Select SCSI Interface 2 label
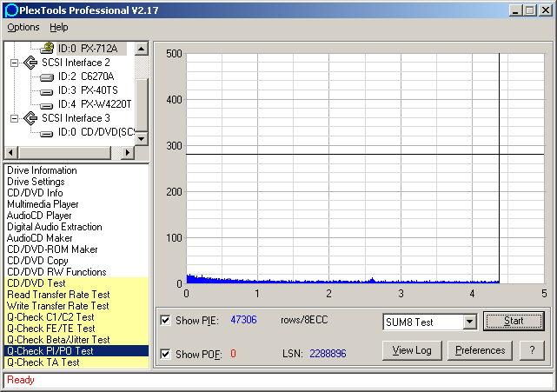Viewport: 557px width, 392px height. tap(76, 63)
